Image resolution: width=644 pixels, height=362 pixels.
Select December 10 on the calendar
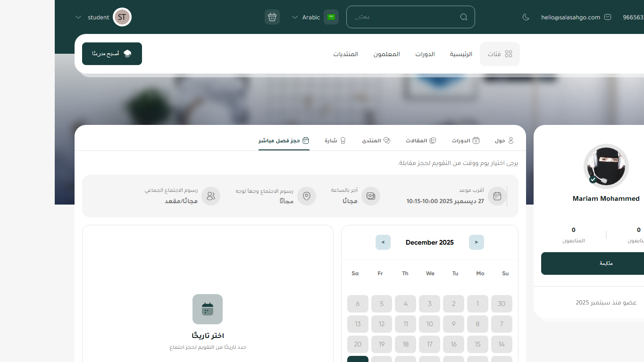click(429, 324)
